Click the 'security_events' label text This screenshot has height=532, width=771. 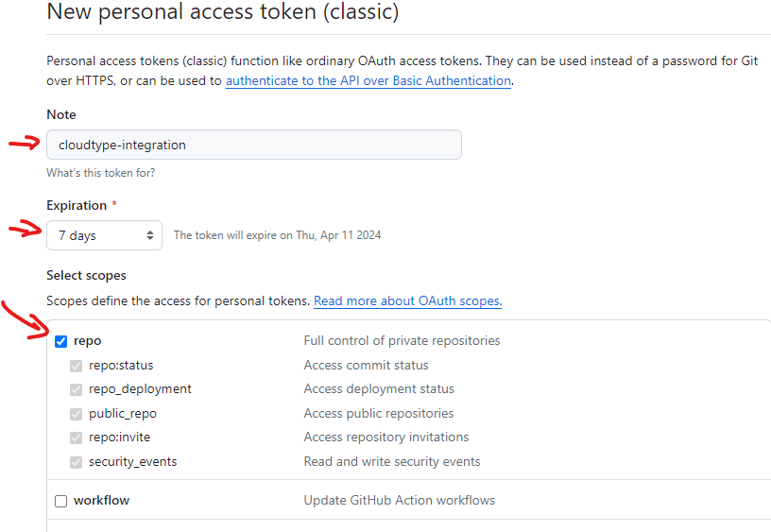(x=132, y=462)
